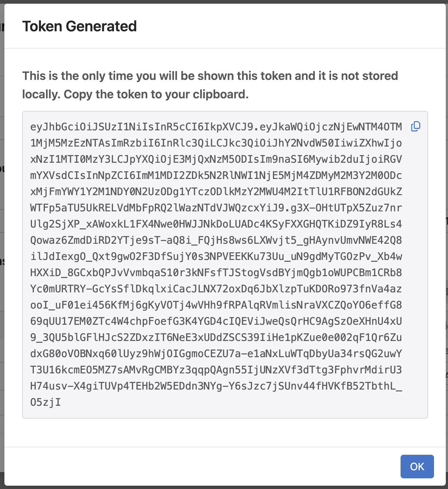The width and height of the screenshot is (448, 489).
Task: Click token line starting with "dxG80oVOBNxq60"
Action: coord(216,354)
